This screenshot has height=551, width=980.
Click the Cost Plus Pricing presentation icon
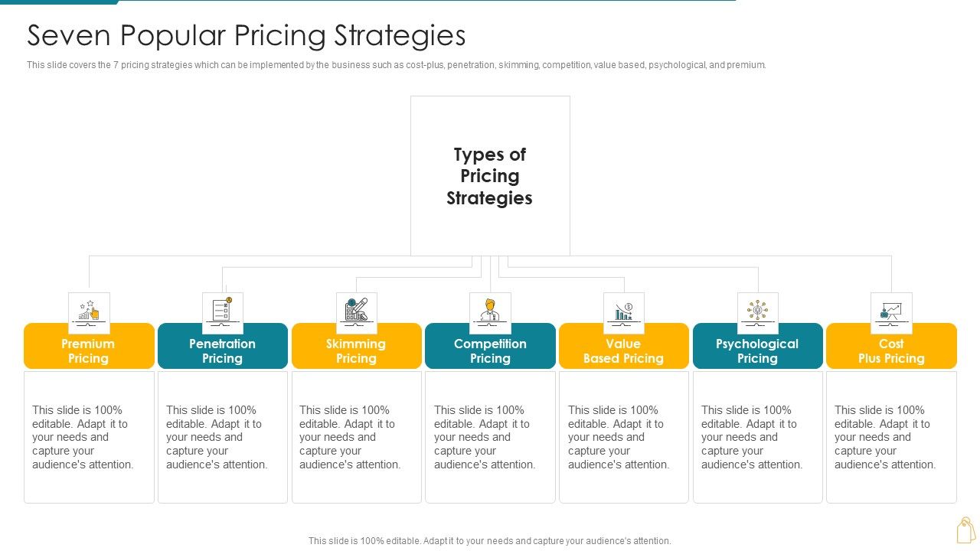[x=891, y=311]
